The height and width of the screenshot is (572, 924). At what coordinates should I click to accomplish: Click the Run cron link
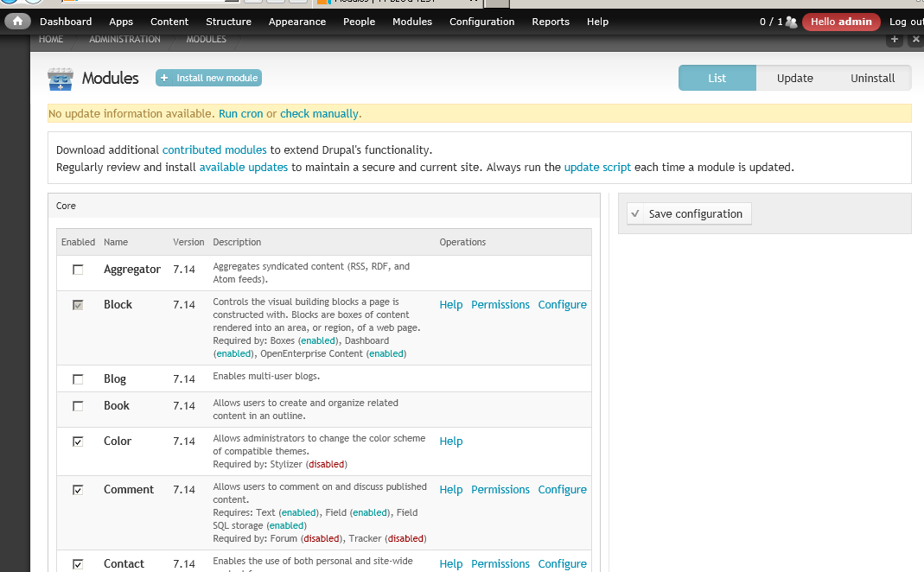pos(240,114)
